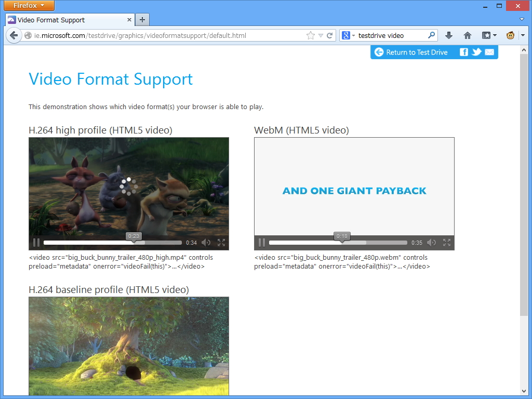
Task: Click the scrollbar up arrow
Action: point(524,50)
